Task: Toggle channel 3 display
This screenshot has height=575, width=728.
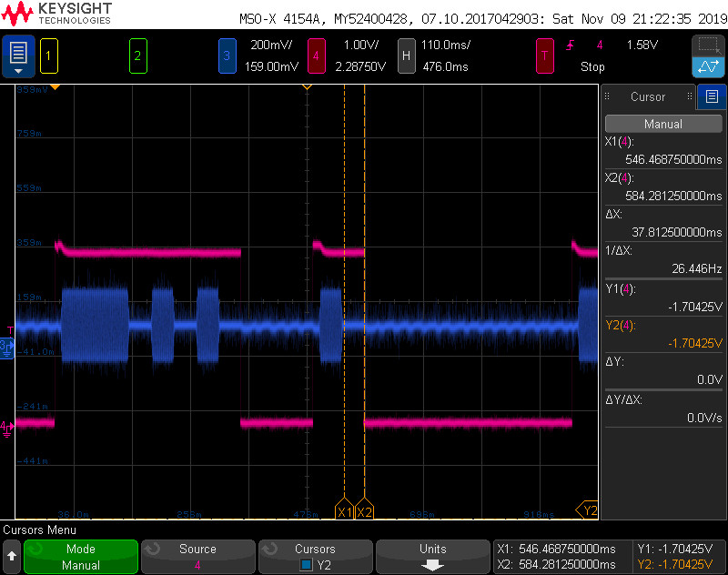Action: [227, 56]
